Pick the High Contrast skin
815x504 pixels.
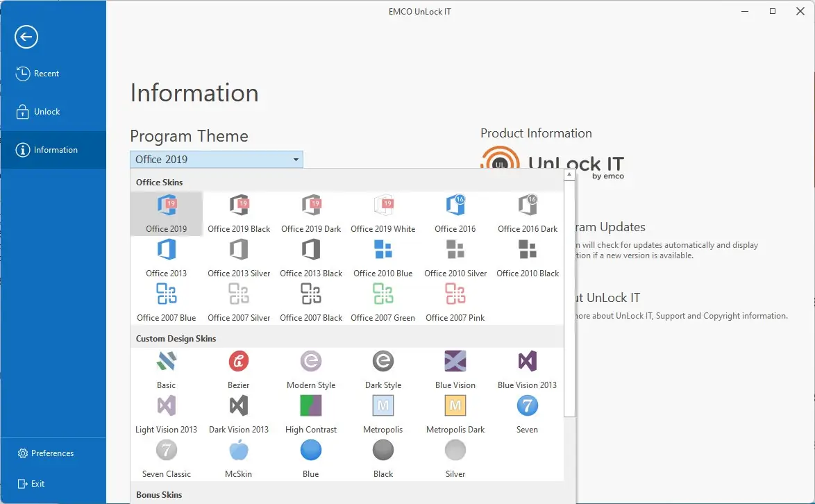click(311, 406)
